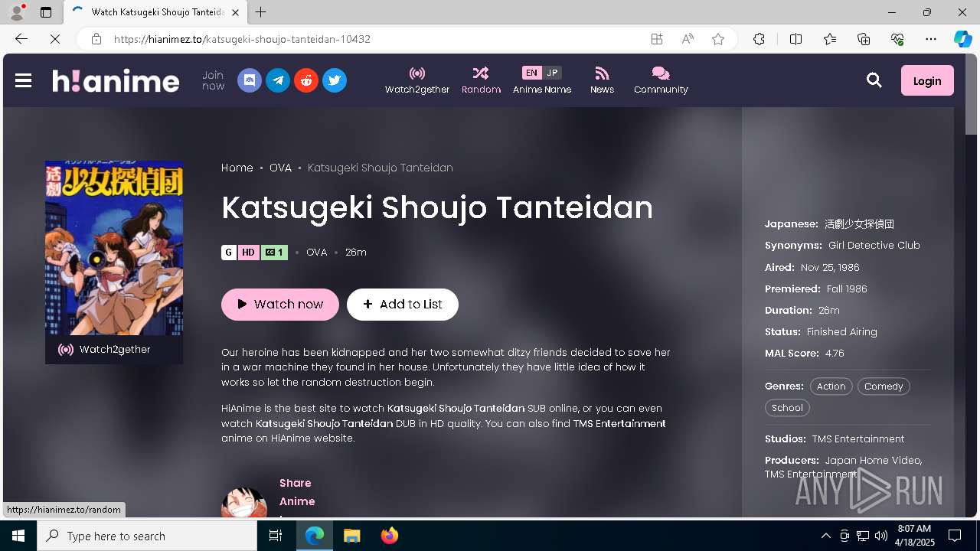Show hidden system tray icons
The width and height of the screenshot is (980, 551).
825,536
